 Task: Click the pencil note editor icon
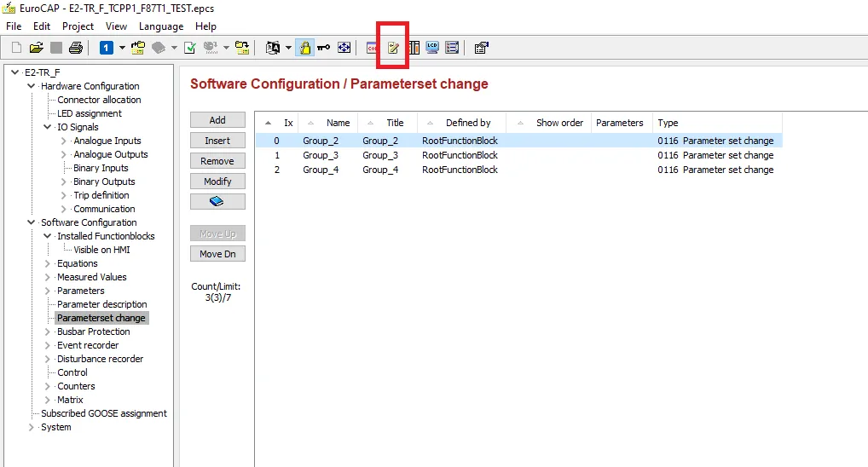[393, 48]
